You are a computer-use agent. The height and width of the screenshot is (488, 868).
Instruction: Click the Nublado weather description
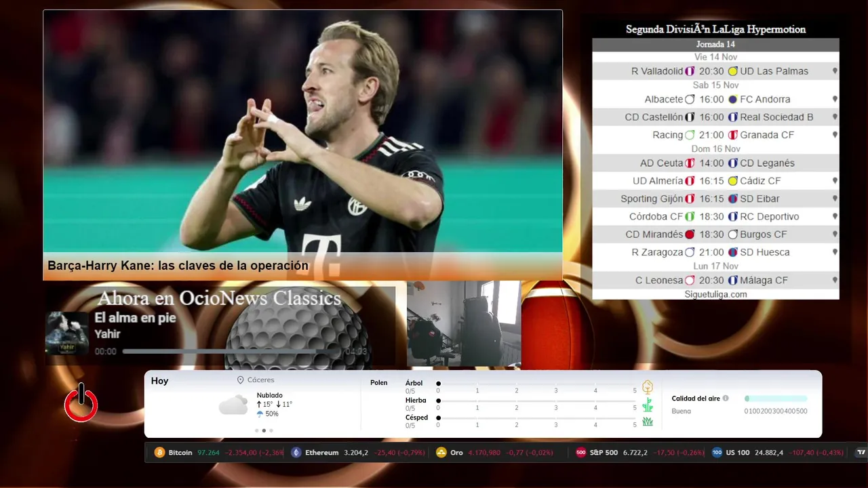[270, 395]
